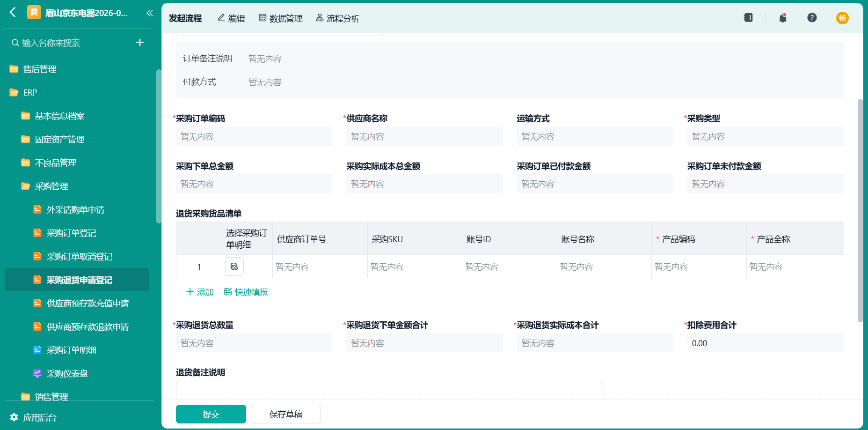Click the 扣除费用合计 field showing 0.00
The image size is (868, 430).
tap(765, 343)
